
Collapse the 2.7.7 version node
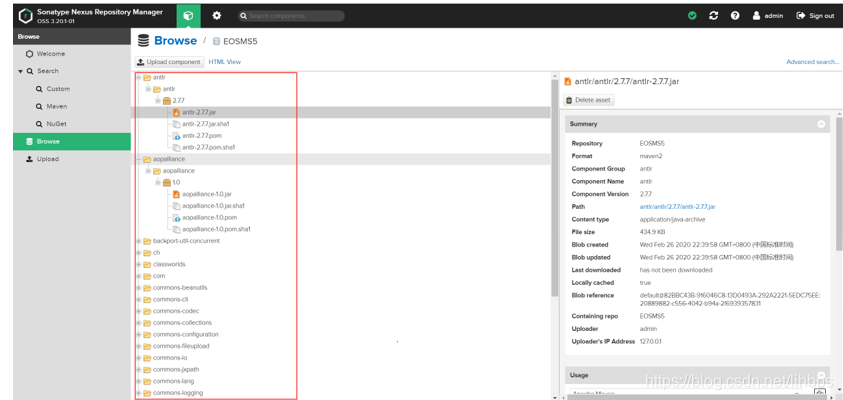[158, 101]
